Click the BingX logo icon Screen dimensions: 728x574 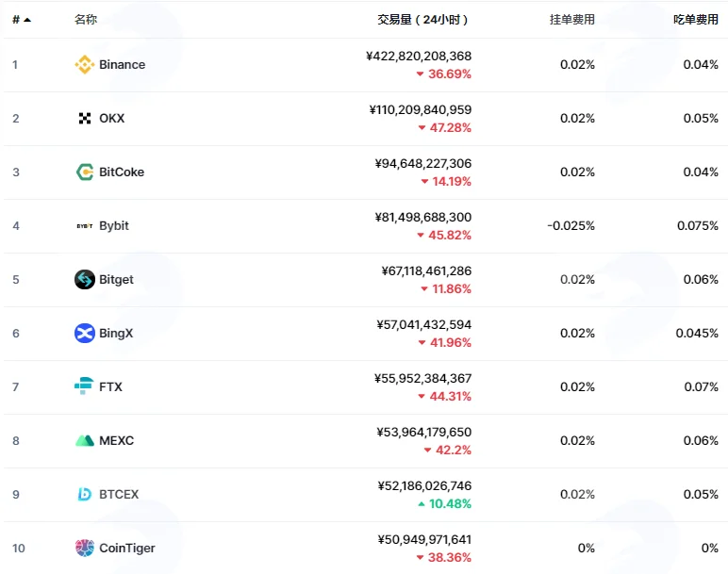tap(85, 333)
